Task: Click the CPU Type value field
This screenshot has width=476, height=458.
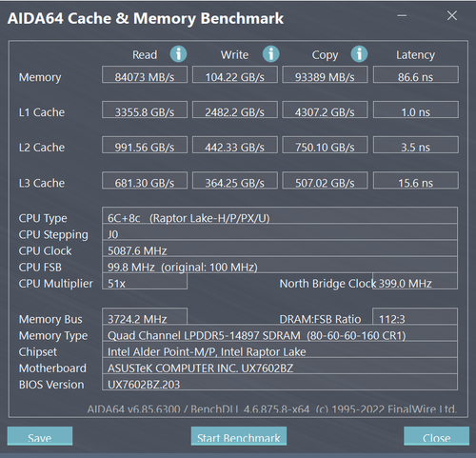Action: 280,215
